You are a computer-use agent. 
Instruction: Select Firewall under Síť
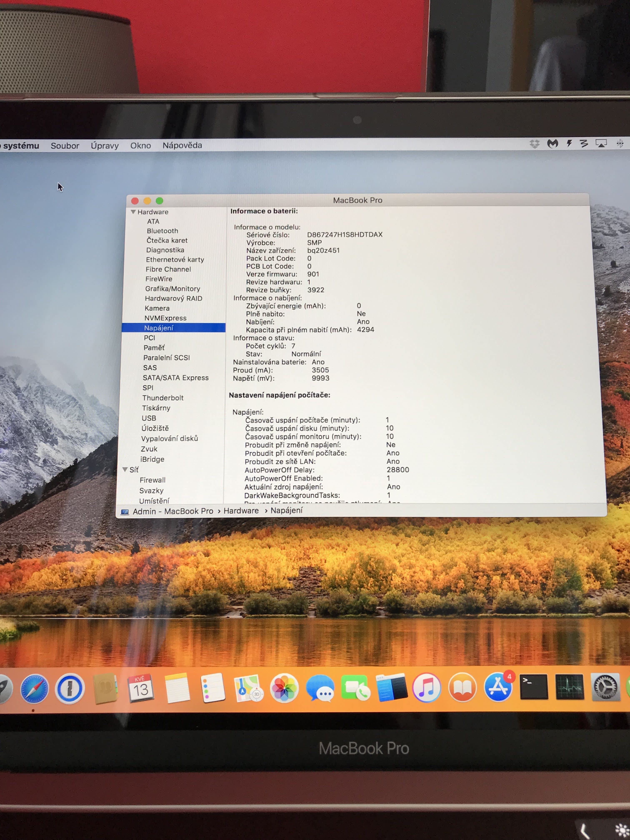click(152, 480)
